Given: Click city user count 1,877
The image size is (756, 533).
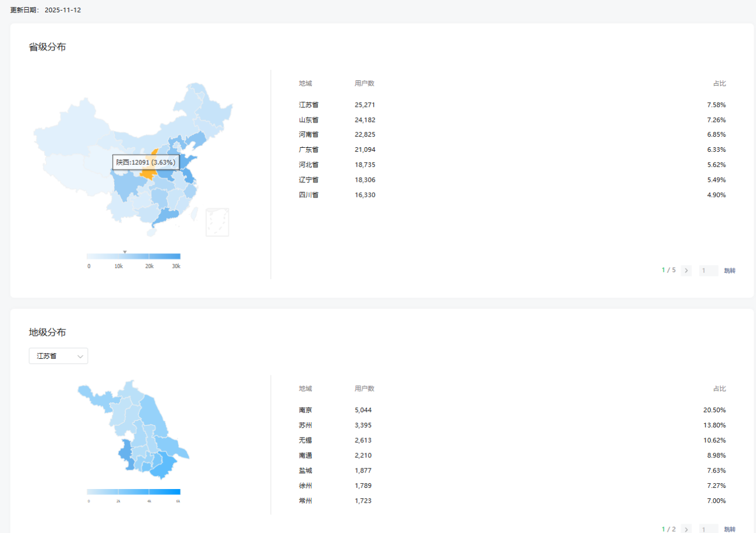Looking at the screenshot, I should [363, 470].
